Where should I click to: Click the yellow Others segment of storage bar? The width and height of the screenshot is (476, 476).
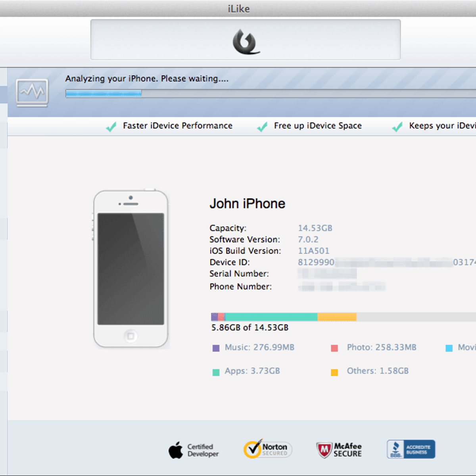coord(337,317)
